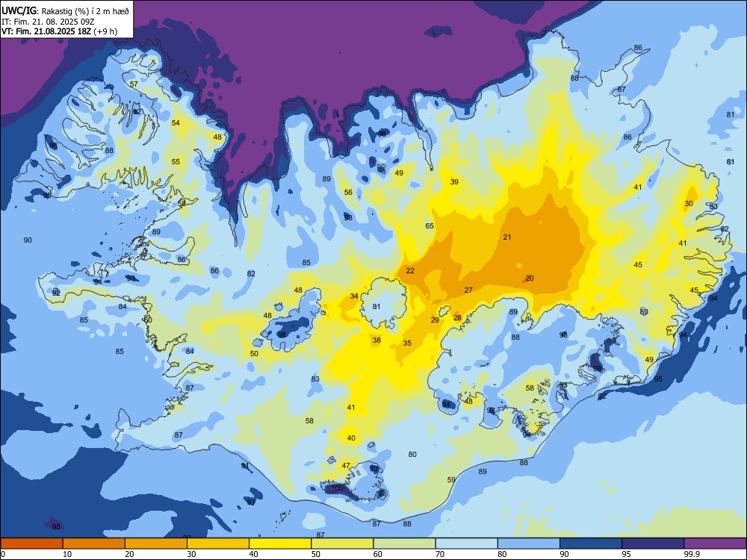Click the humidity value 22 on the map
The width and height of the screenshot is (747, 560).
coord(410,270)
